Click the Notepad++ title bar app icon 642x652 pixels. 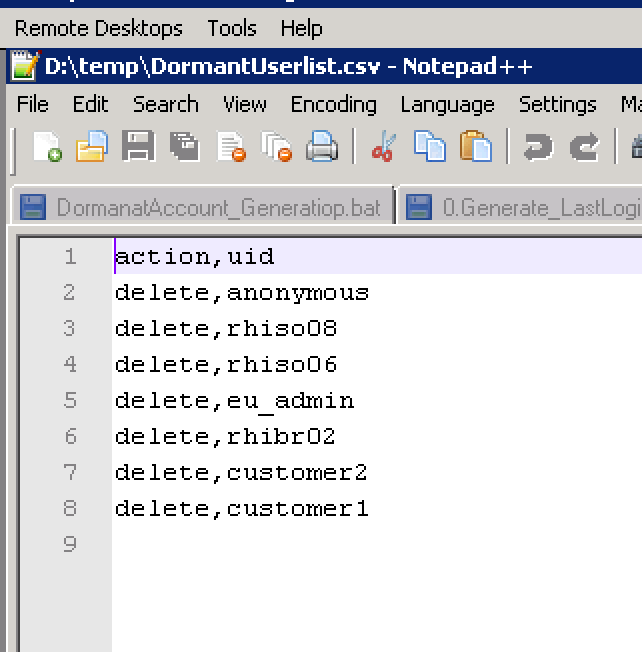pyautogui.click(x=25, y=65)
